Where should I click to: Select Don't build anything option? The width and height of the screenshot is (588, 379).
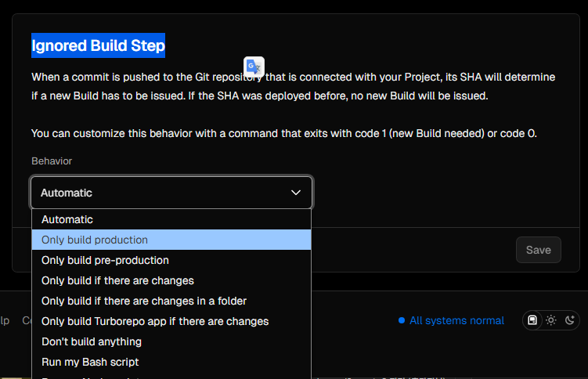pos(171,341)
